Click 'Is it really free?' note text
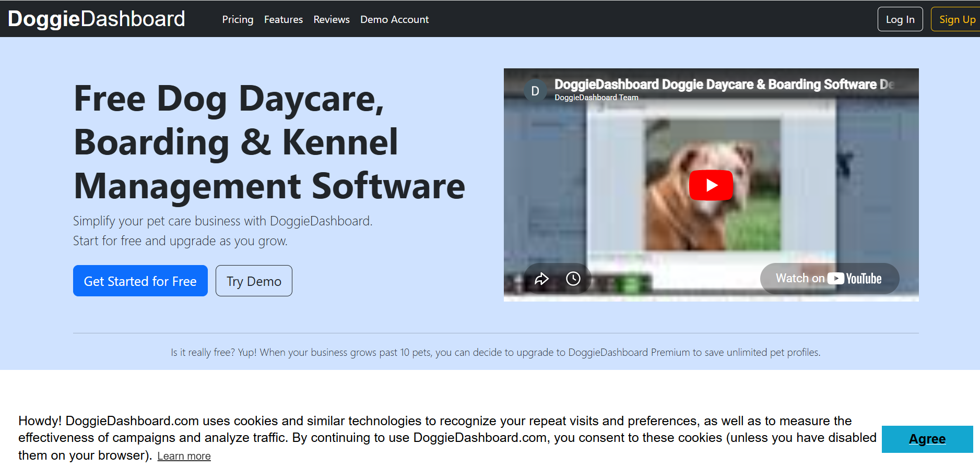This screenshot has height=468, width=980. point(495,352)
